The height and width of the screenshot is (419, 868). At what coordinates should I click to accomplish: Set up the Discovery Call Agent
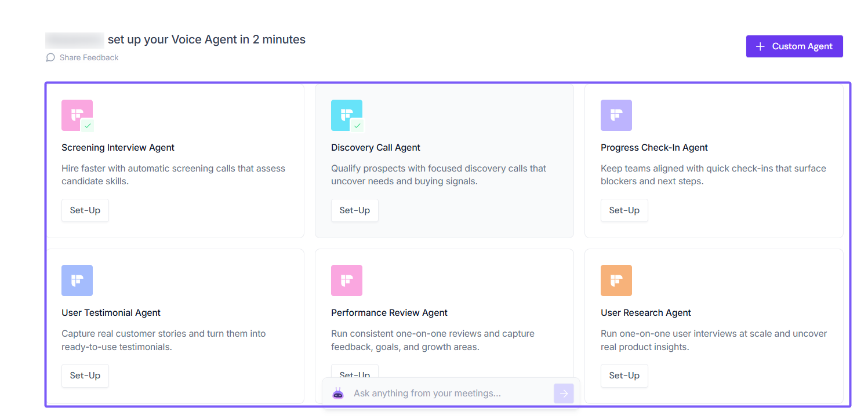pos(354,210)
